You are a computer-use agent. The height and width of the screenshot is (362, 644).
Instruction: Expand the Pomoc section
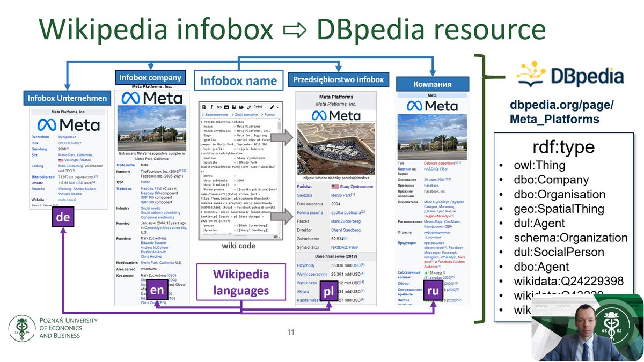268,115
